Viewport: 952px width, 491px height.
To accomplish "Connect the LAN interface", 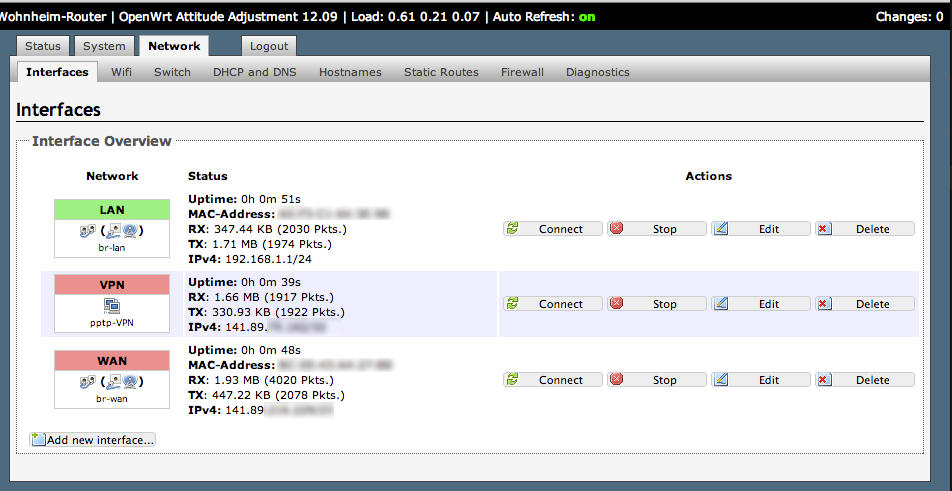I will pyautogui.click(x=553, y=229).
